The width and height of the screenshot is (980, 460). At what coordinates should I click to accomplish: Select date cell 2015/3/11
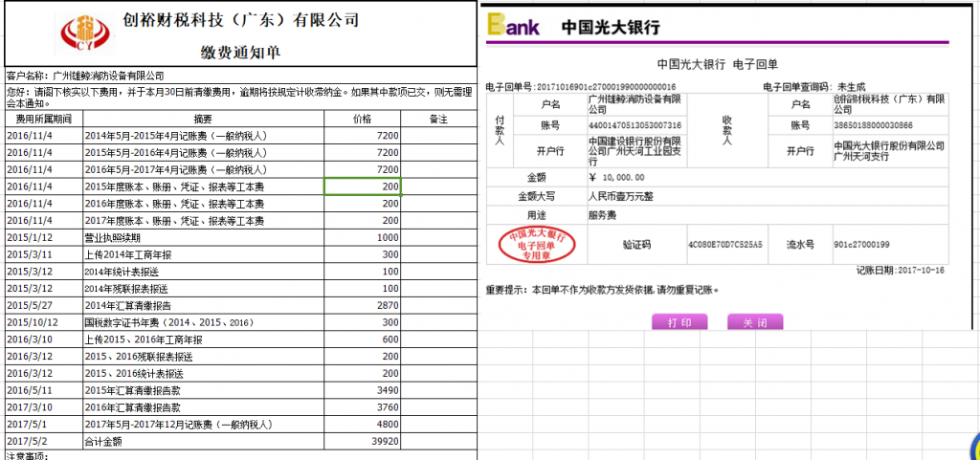pyautogui.click(x=44, y=254)
